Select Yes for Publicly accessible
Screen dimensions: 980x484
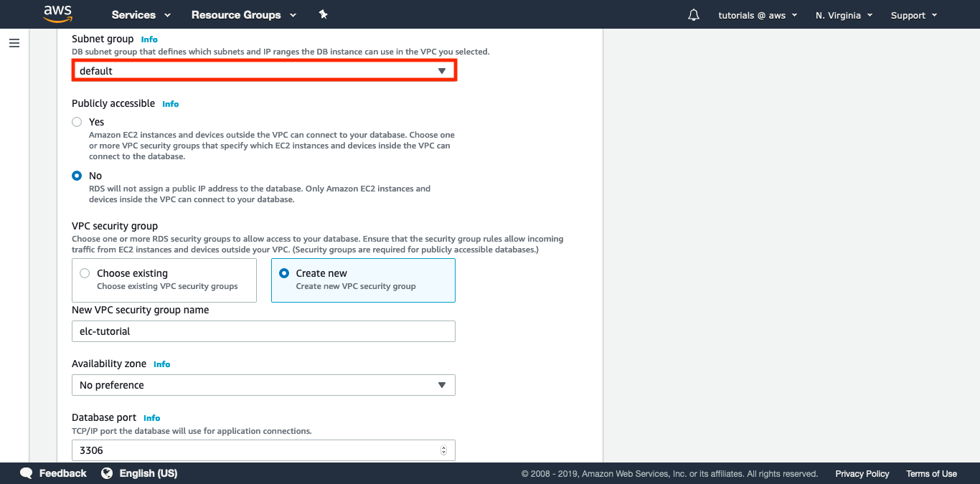click(x=77, y=122)
